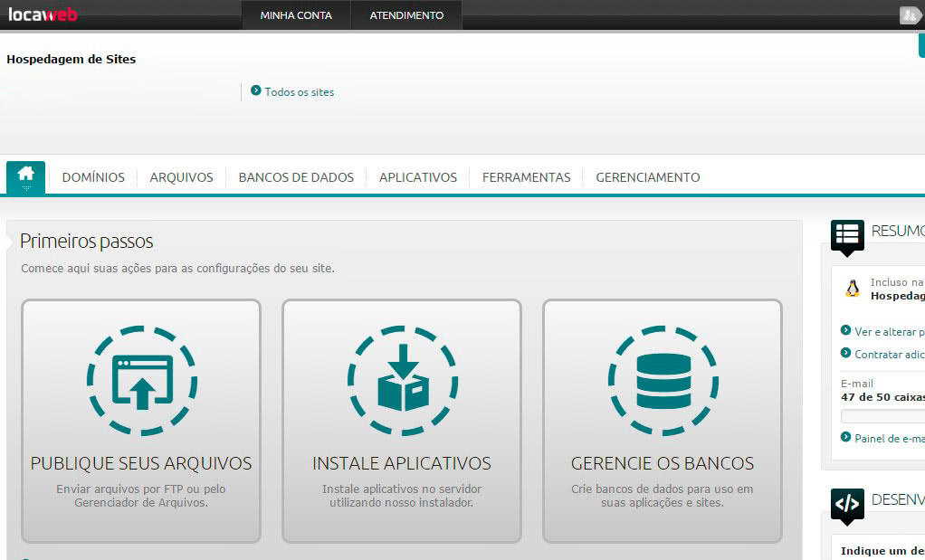Open the Todos os sites link
The height and width of the screenshot is (560, 925).
click(299, 92)
